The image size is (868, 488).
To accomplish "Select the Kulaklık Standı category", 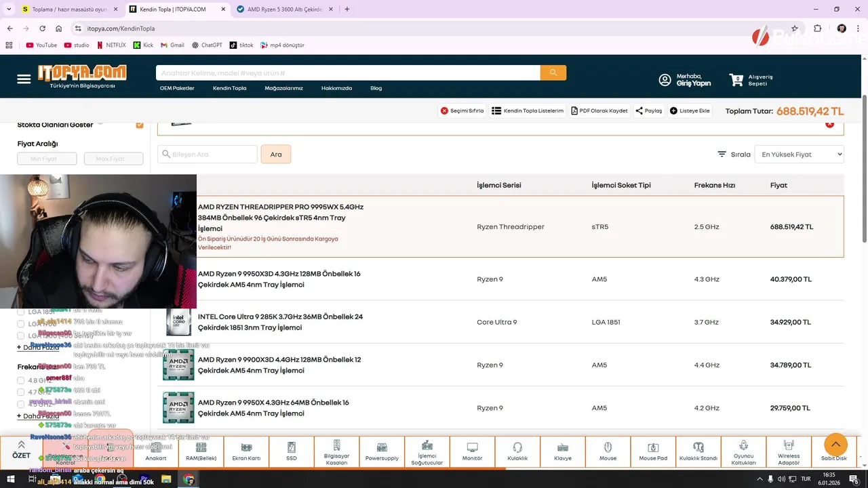I will pyautogui.click(x=698, y=452).
